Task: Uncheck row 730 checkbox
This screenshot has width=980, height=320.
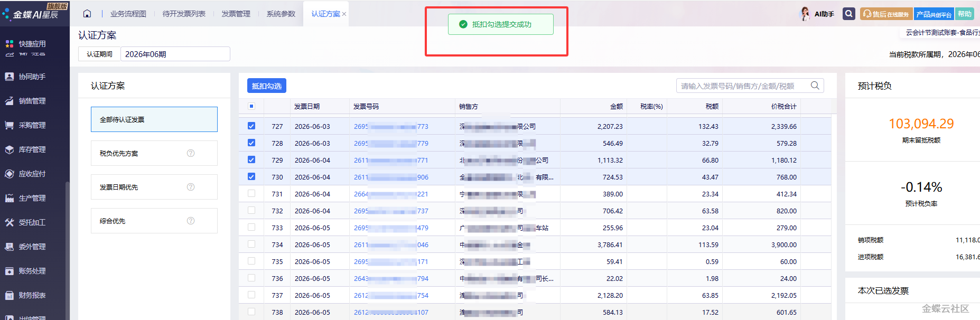Action: [251, 176]
